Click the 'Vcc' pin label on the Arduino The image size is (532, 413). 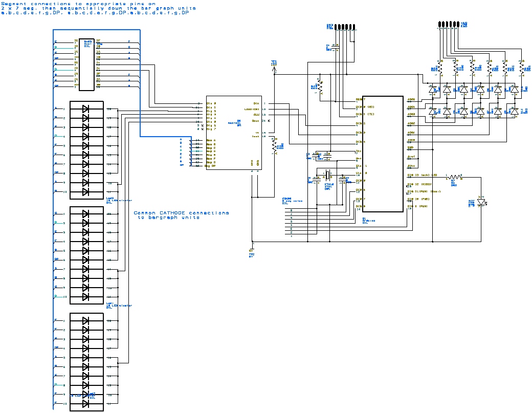[359, 151]
